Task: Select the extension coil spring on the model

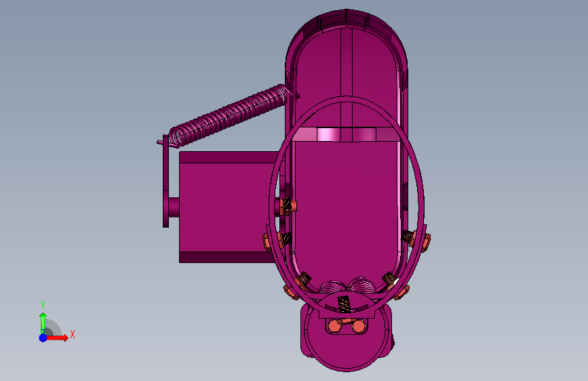Action: coord(229,115)
